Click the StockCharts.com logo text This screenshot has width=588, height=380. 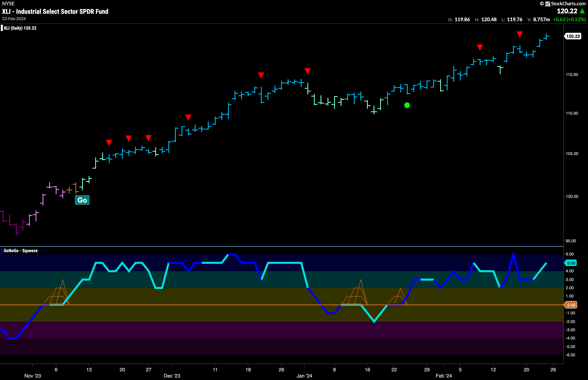(568, 4)
